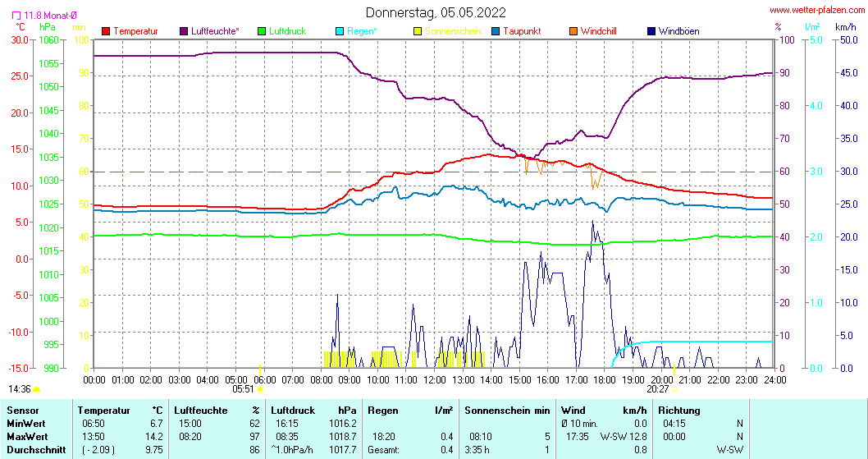Image resolution: width=868 pixels, height=459 pixels.
Task: Click the 3:35 h sunshine duration
Action: pyautogui.click(x=477, y=450)
